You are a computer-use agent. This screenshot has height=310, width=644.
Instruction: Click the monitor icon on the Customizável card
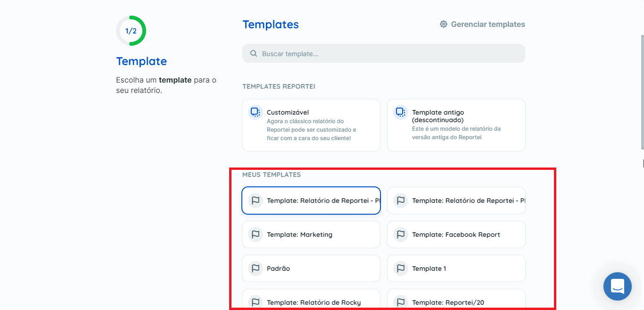point(255,112)
